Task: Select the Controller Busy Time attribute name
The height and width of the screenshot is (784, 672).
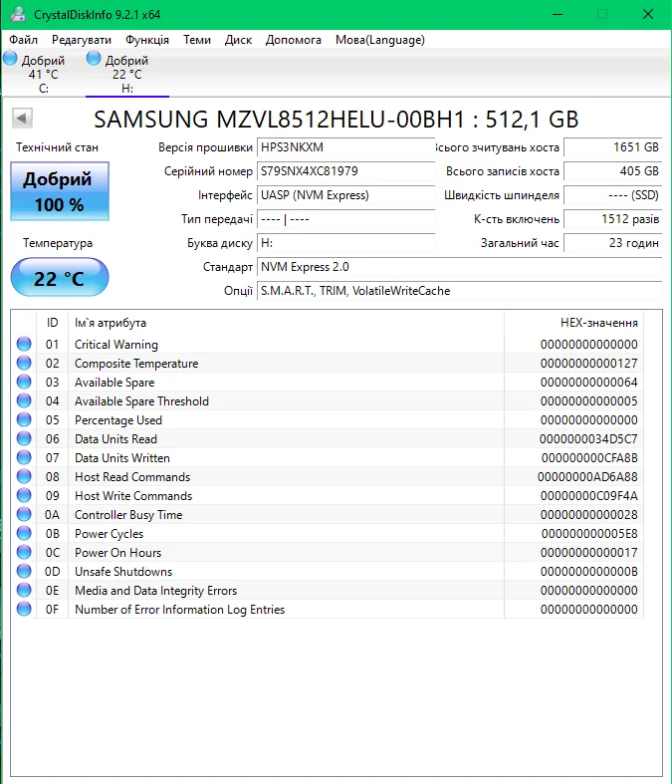Action: [x=128, y=514]
